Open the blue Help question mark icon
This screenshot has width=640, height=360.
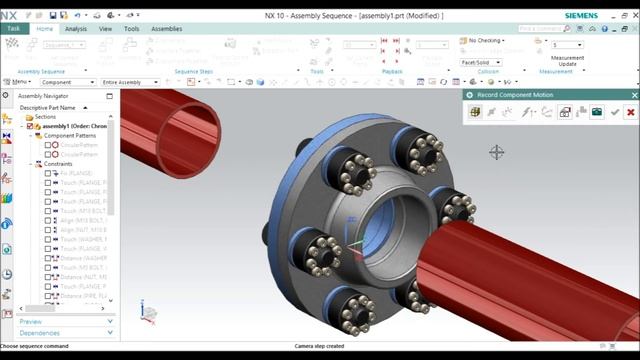(604, 29)
